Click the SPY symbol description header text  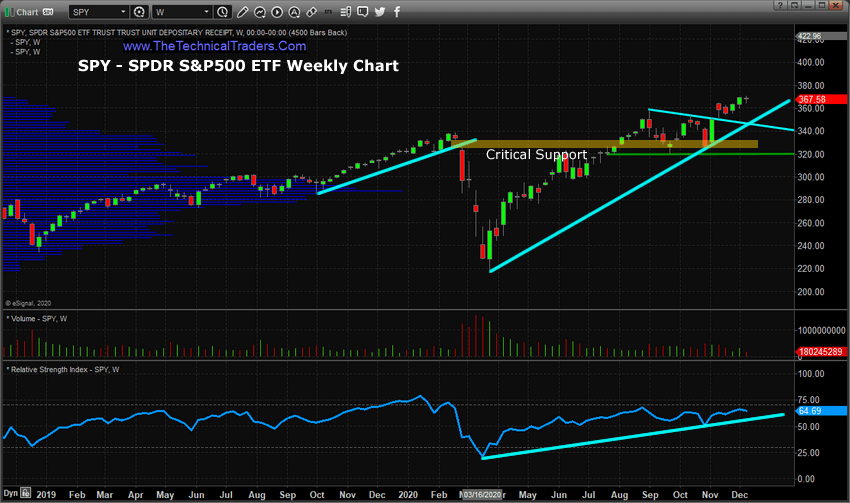point(179,33)
